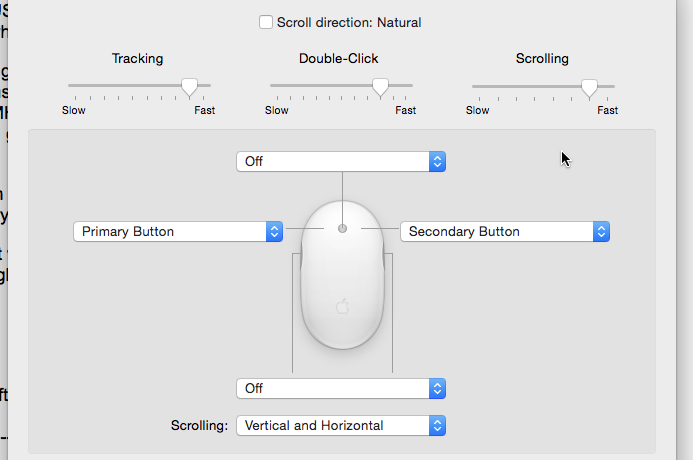Open the Primary Button dropdown

[178, 232]
